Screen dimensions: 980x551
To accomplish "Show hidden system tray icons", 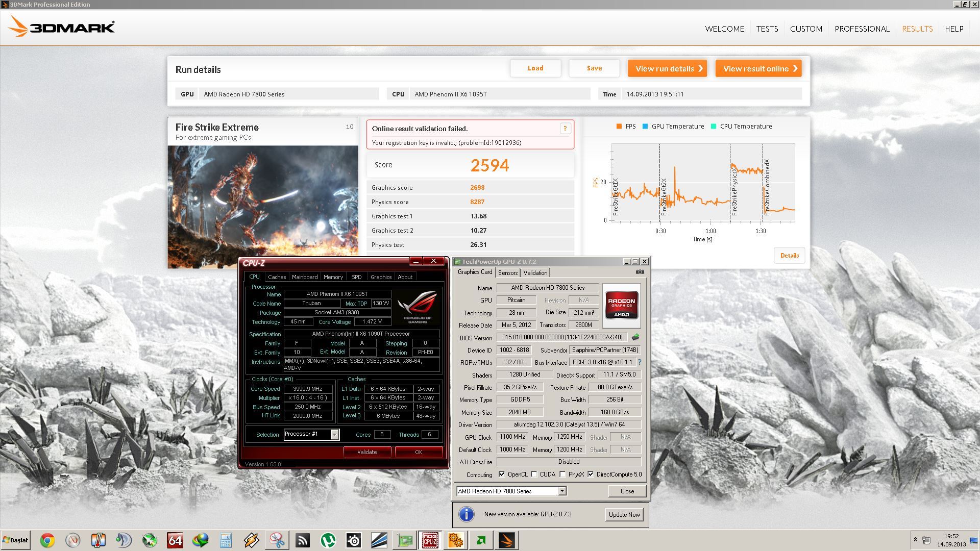I will [915, 540].
